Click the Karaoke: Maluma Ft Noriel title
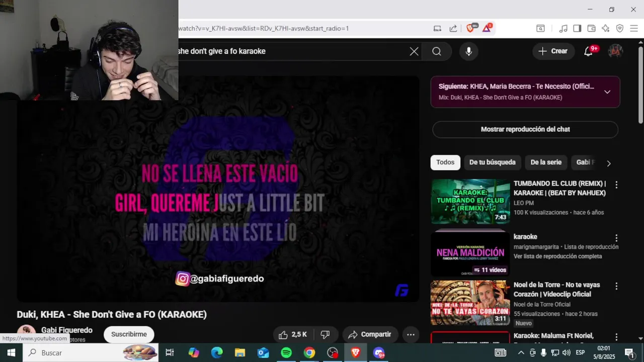 click(x=553, y=336)
